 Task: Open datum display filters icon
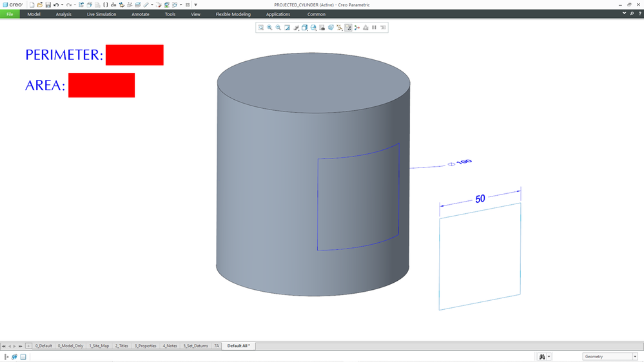[339, 28]
